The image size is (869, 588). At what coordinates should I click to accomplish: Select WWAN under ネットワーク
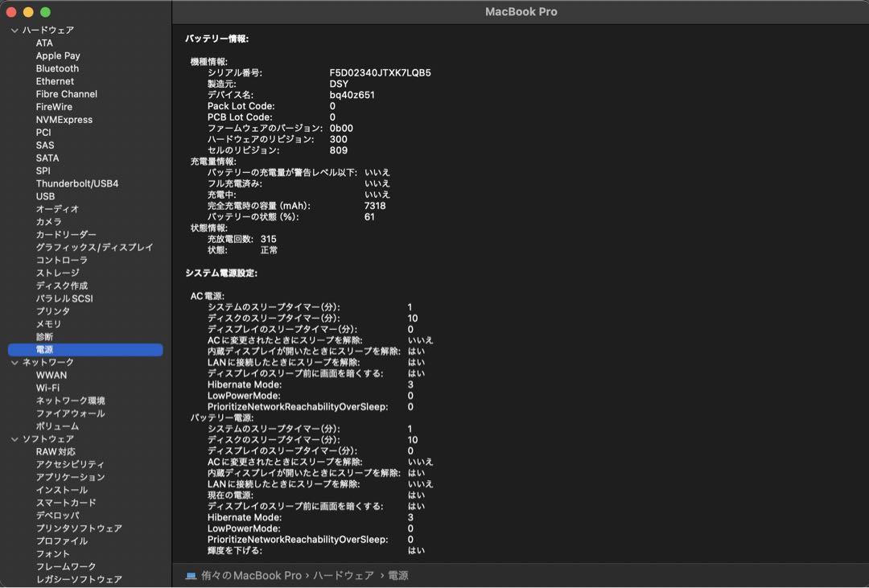click(x=51, y=375)
